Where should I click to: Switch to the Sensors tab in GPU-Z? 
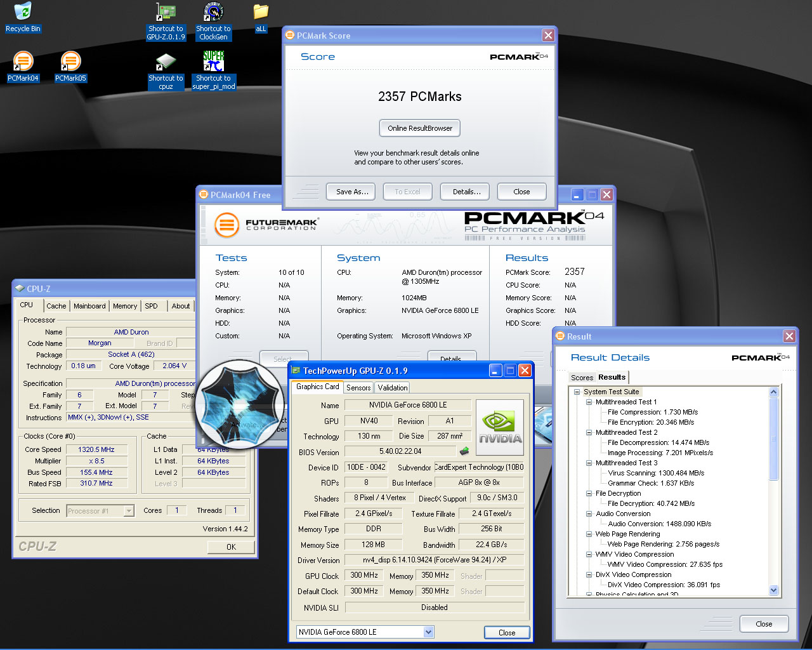tap(358, 388)
